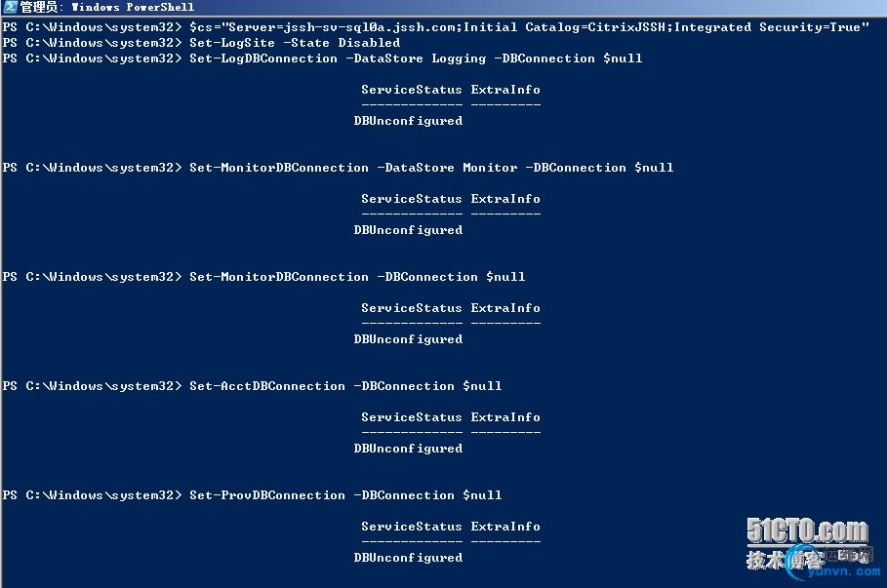This screenshot has height=588, width=887.
Task: Click DBUnconfigured result under Set-ProvDBConnection
Action: click(408, 558)
